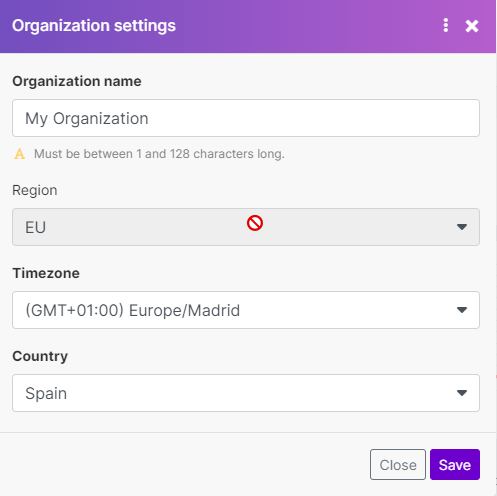
Task: Click the My Organization text value
Action: 87,119
